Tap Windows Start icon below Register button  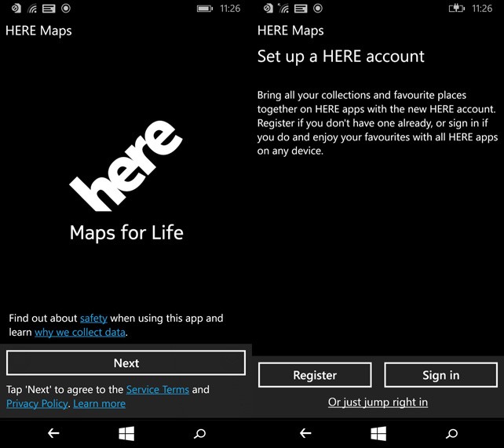[378, 433]
